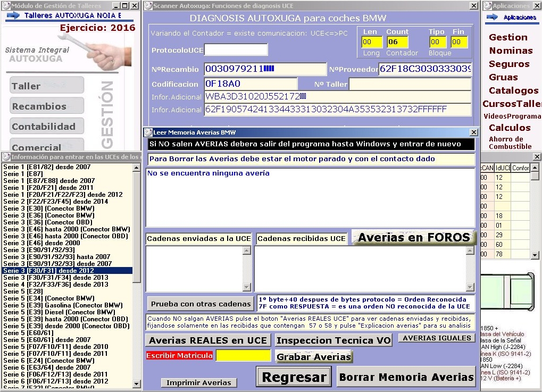The image size is (542, 392).
Task: Click the blue arrow icon in Aplicaciones window
Action: pos(492,17)
